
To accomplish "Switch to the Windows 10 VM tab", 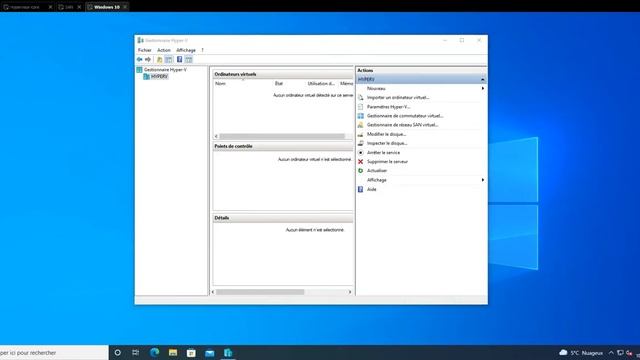I will (107, 7).
